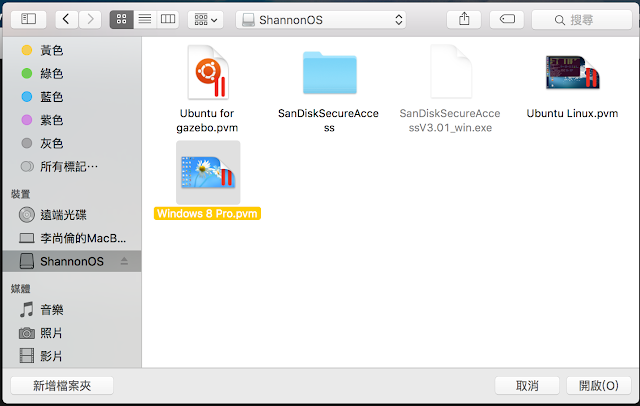Switch to icon view
The height and width of the screenshot is (406, 640).
click(122, 19)
